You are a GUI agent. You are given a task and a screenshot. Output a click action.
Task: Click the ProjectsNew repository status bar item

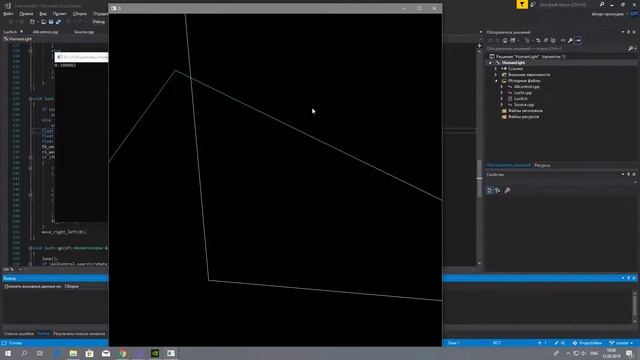[587, 343]
